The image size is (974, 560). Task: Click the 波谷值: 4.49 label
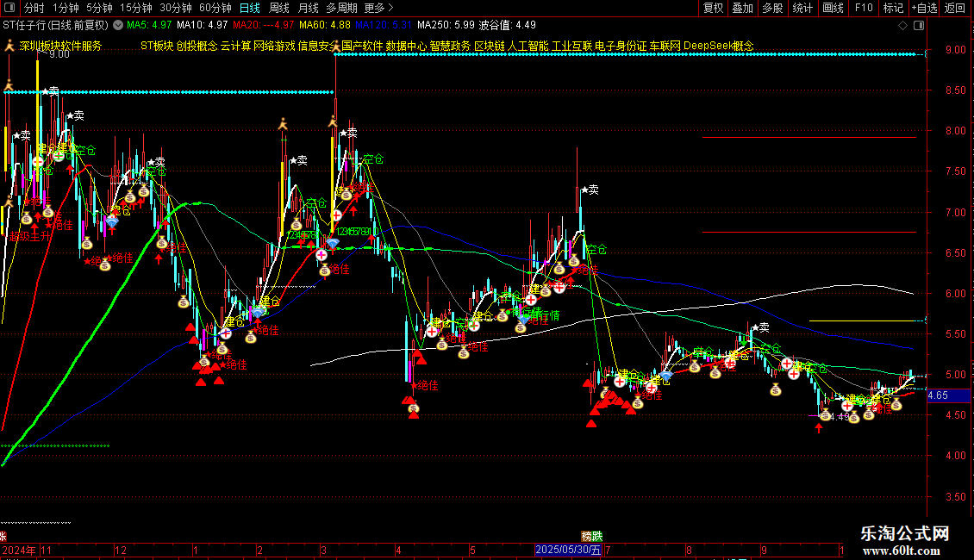click(x=507, y=26)
